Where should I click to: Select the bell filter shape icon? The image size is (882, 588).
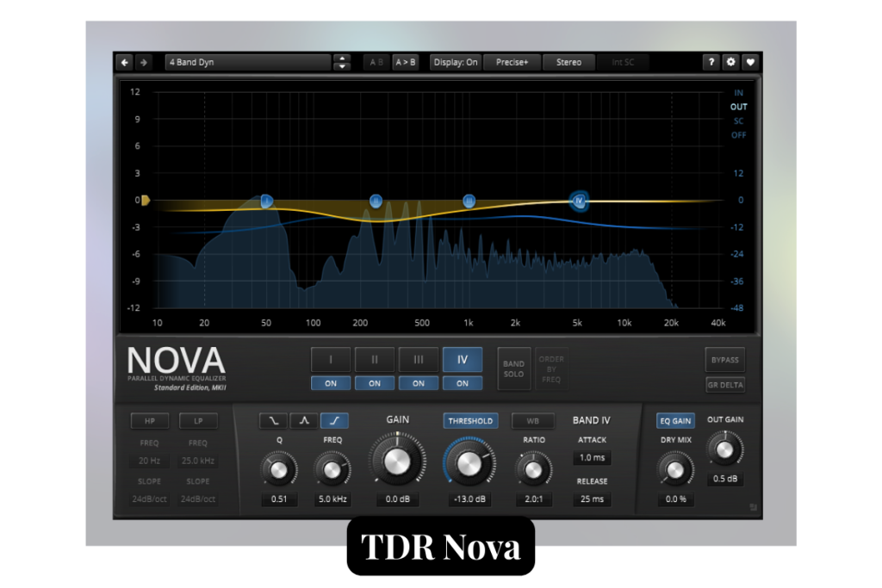tap(304, 420)
